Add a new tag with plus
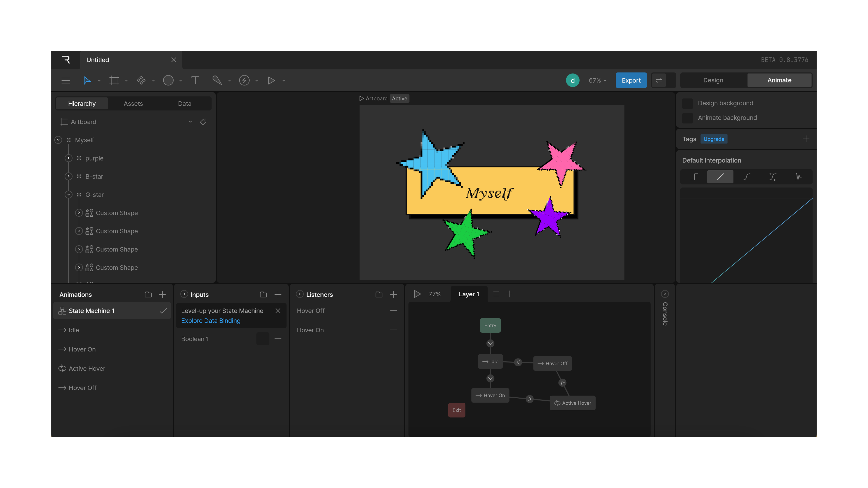The width and height of the screenshot is (868, 488). tap(806, 139)
